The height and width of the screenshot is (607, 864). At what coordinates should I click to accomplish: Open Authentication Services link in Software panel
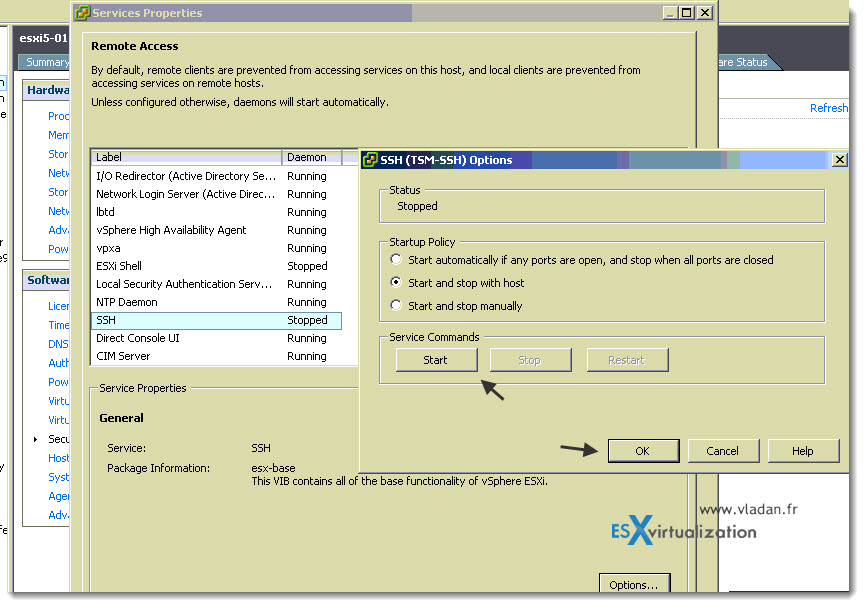tap(58, 364)
